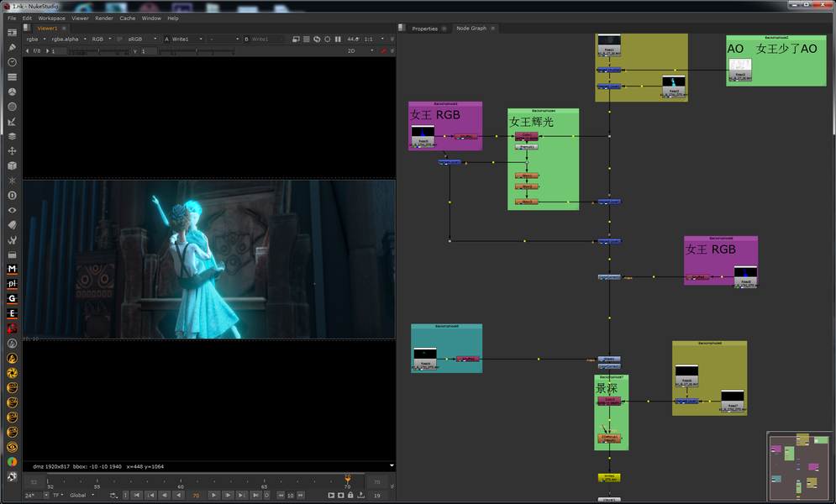Pause viewer updates
Viewport: 836px width, 504px height.
(x=338, y=39)
